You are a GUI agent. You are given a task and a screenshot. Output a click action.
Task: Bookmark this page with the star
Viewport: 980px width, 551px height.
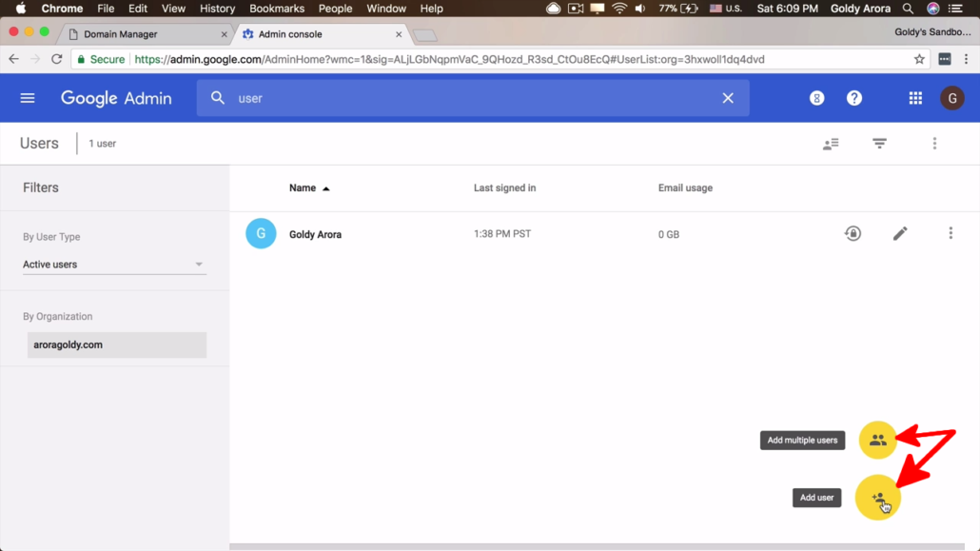[919, 59]
